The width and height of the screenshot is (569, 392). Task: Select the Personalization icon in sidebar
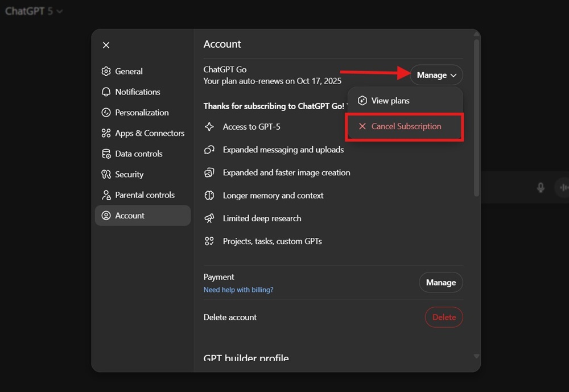(106, 113)
